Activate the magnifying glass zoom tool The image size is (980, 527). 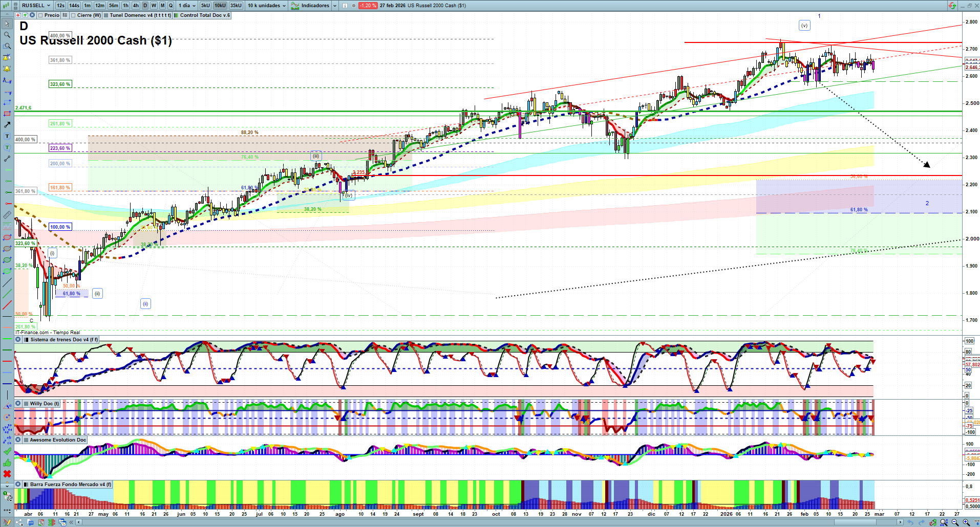(x=7, y=35)
